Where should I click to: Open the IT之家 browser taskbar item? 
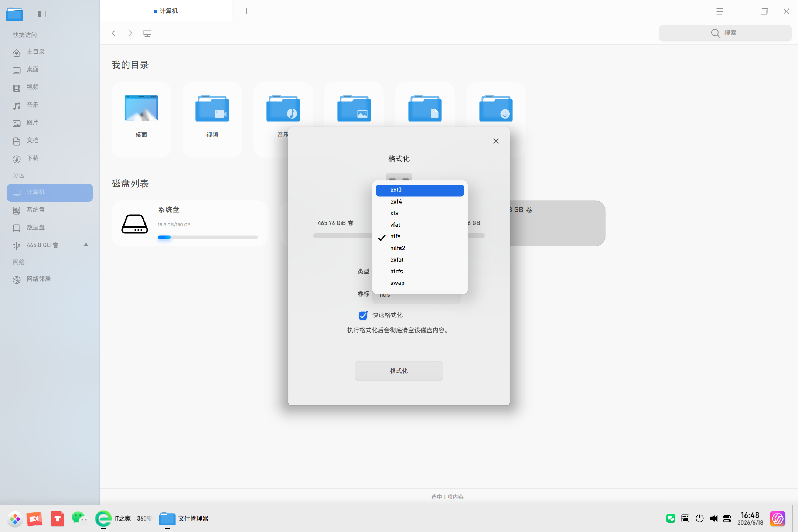point(124,518)
